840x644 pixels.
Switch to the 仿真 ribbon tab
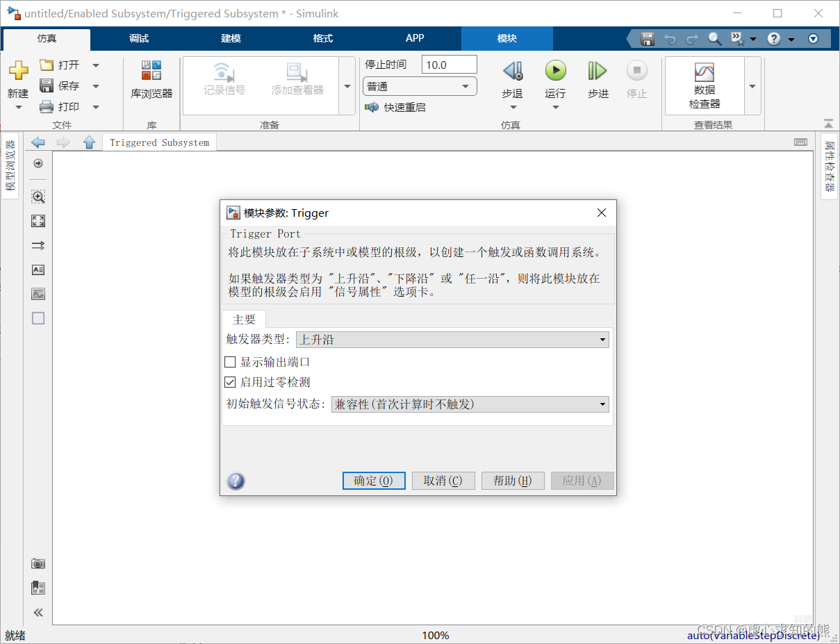pyautogui.click(x=47, y=39)
